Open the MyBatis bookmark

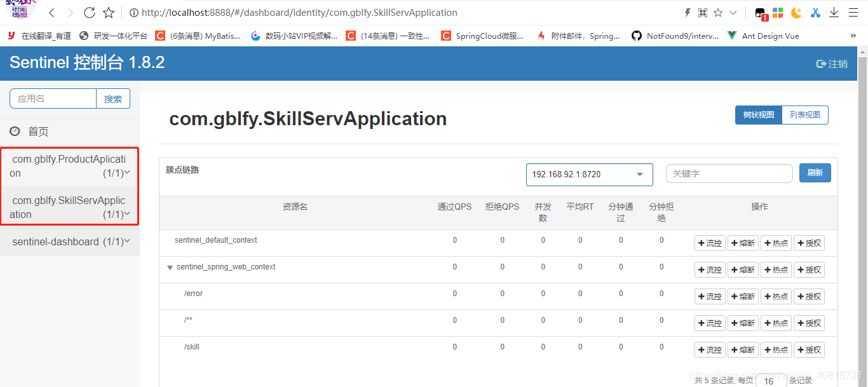click(198, 36)
